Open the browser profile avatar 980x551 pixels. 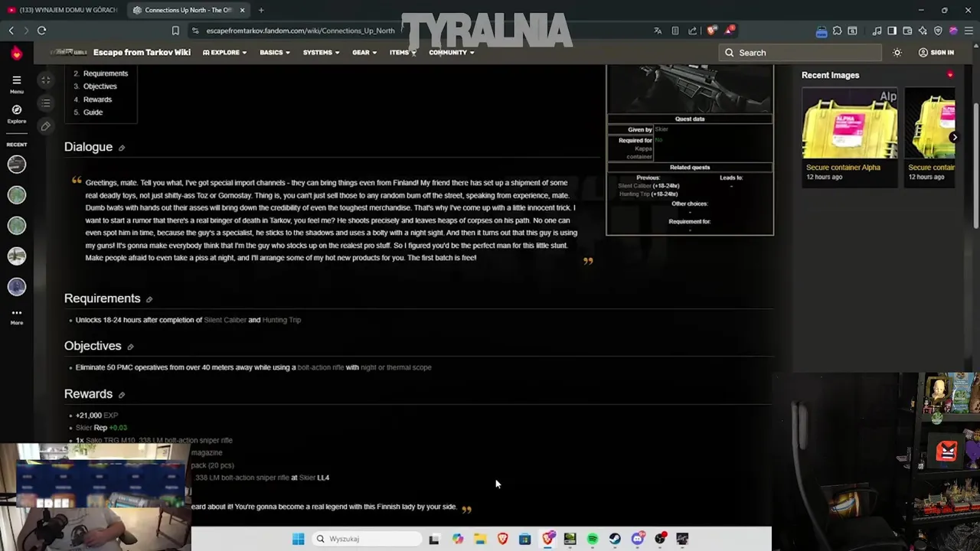(953, 31)
